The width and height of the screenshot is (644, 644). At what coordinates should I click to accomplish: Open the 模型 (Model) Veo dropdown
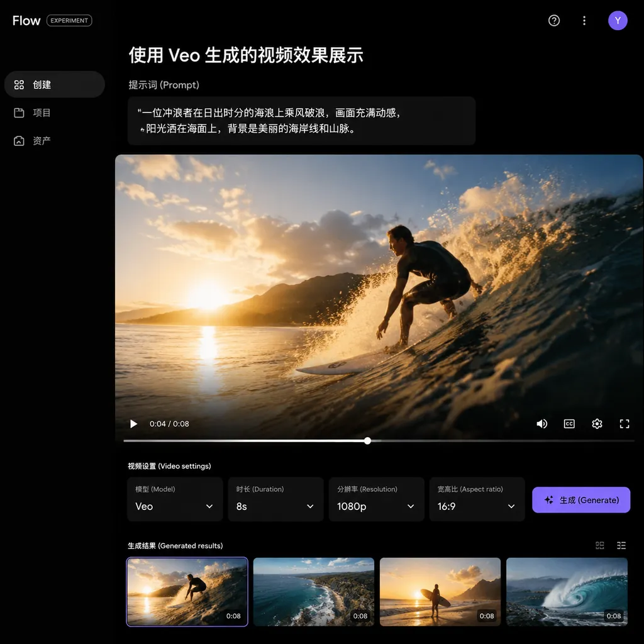175,499
